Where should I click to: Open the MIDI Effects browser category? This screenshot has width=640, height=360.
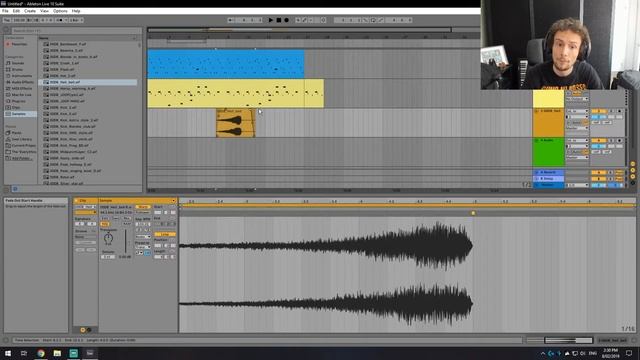(21, 88)
